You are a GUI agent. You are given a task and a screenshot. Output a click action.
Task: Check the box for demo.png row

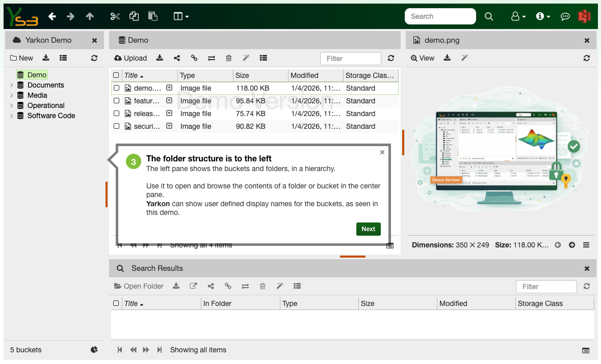tap(117, 88)
